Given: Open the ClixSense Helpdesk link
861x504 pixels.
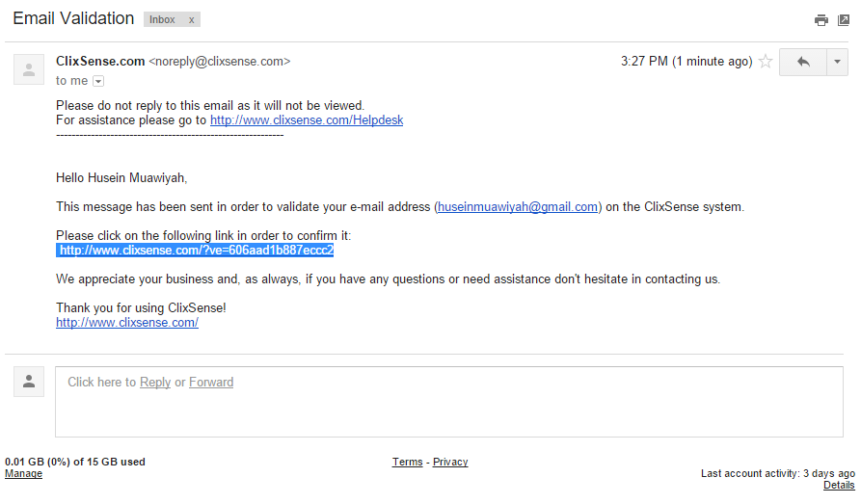Looking at the screenshot, I should (x=307, y=120).
